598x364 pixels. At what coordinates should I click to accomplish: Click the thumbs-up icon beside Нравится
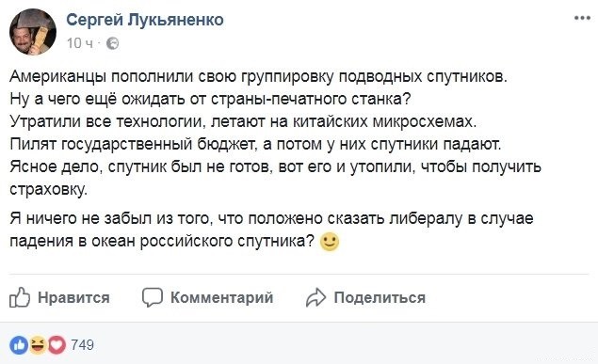[20, 297]
